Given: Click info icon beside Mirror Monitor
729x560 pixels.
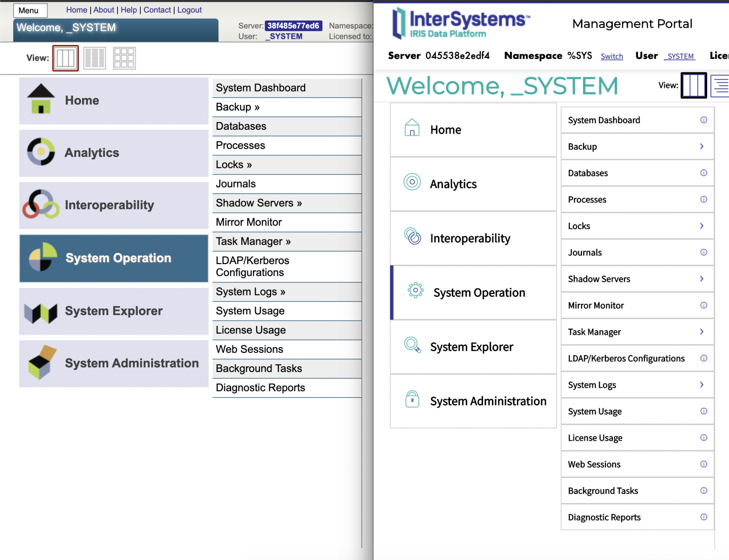Looking at the screenshot, I should [x=704, y=305].
